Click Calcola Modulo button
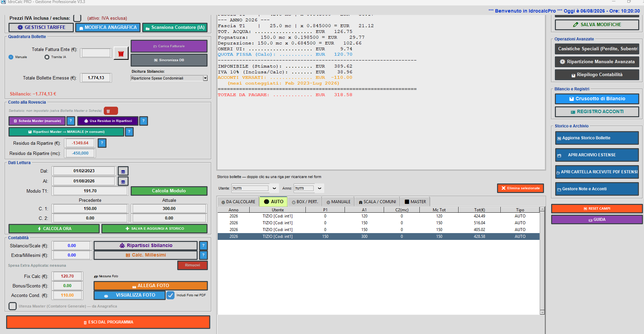The width and height of the screenshot is (644, 334). click(x=169, y=191)
